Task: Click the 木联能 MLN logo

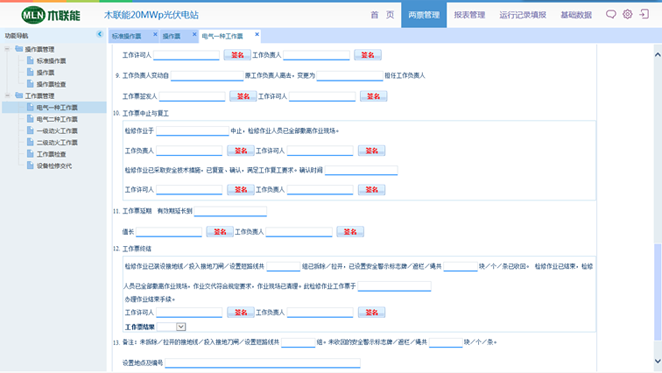Action: (x=51, y=15)
